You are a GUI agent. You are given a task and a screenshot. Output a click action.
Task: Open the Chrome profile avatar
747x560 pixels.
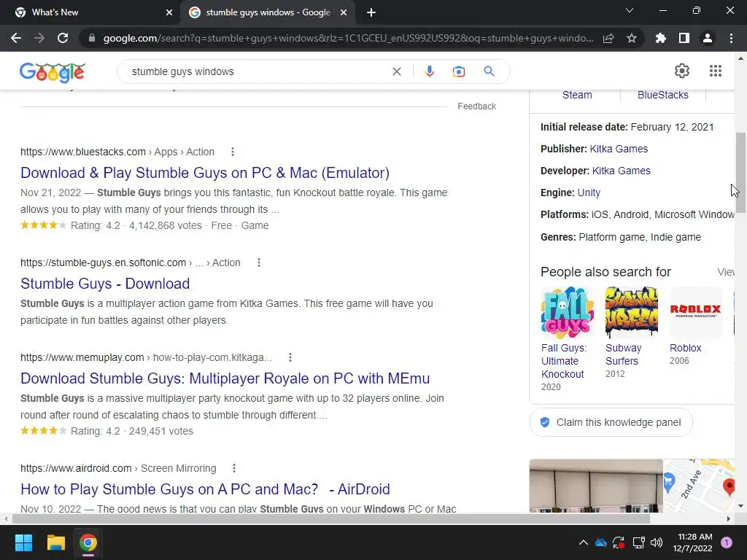tap(708, 38)
